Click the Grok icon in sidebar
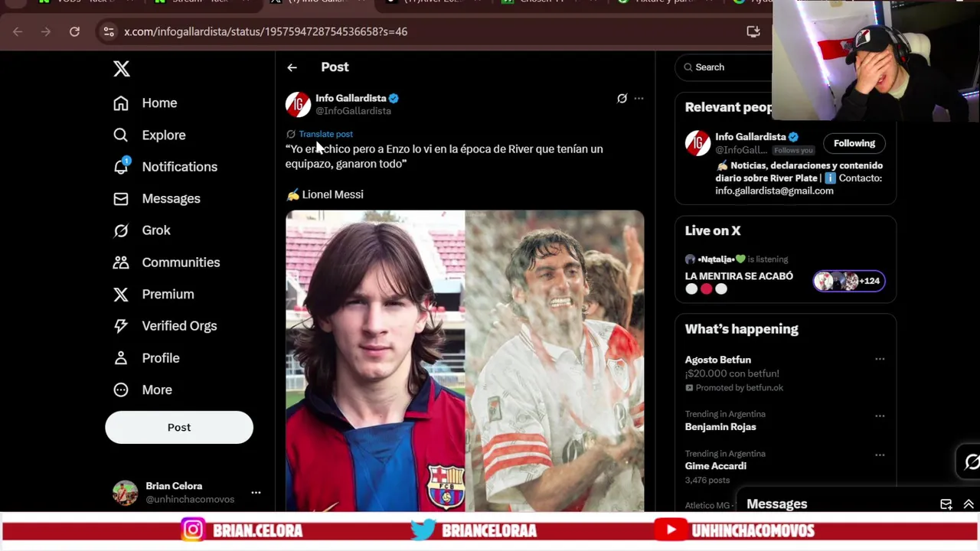The width and height of the screenshot is (980, 551). pyautogui.click(x=121, y=230)
